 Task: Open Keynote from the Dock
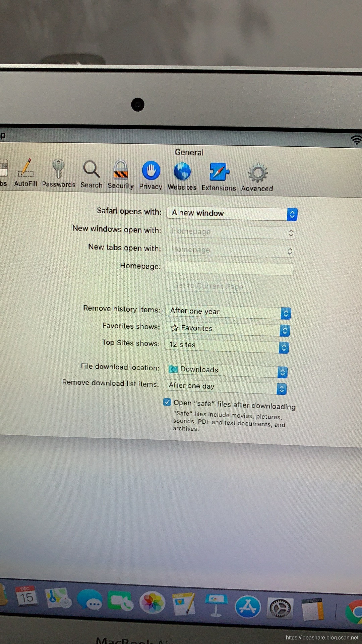[x=216, y=606]
